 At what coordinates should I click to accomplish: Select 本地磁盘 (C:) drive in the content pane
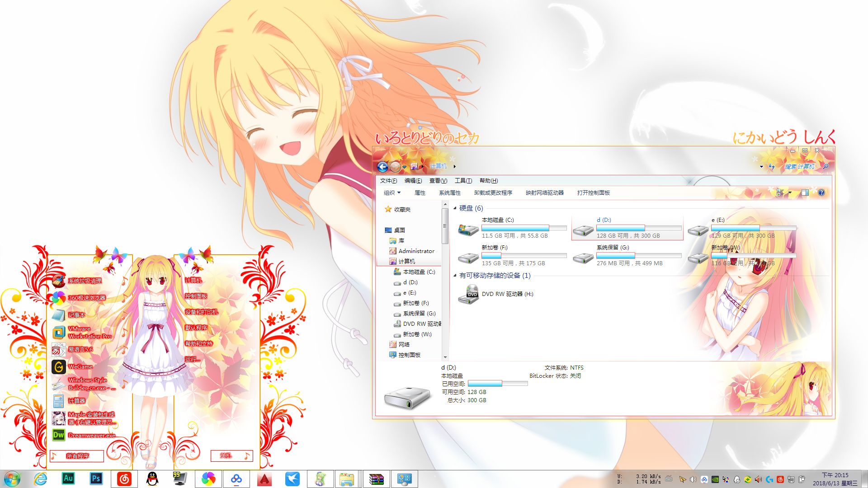point(512,228)
